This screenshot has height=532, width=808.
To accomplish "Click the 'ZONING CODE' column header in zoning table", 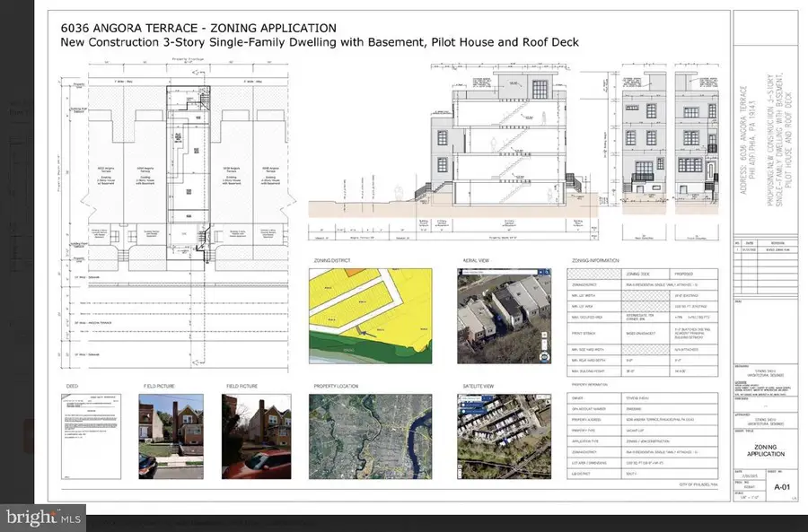I will 637,274.
